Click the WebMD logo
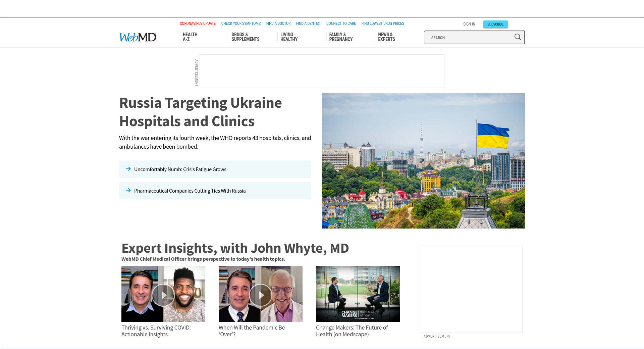The height and width of the screenshot is (349, 644). coord(138,37)
